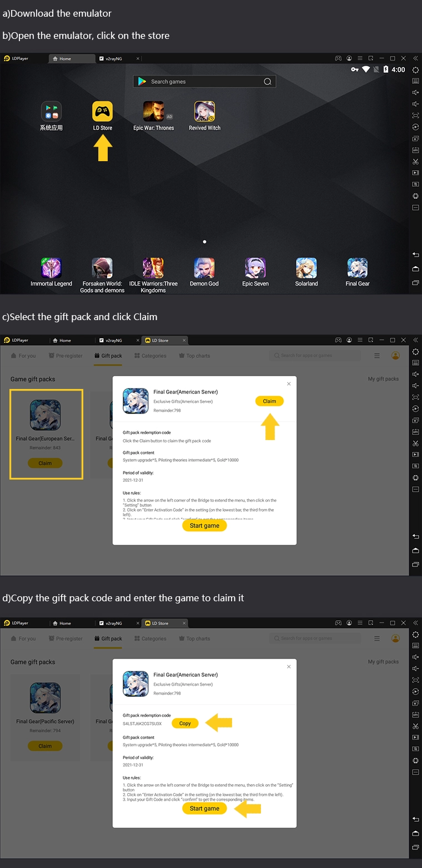This screenshot has height=868, width=422.
Task: Click Start game in step c dialog
Action: [204, 526]
